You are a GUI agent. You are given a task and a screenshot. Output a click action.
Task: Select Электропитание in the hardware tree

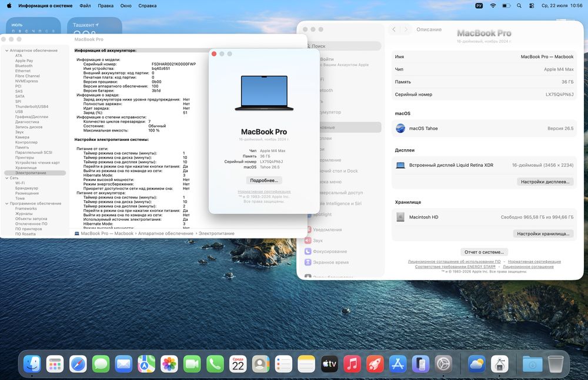coord(35,173)
